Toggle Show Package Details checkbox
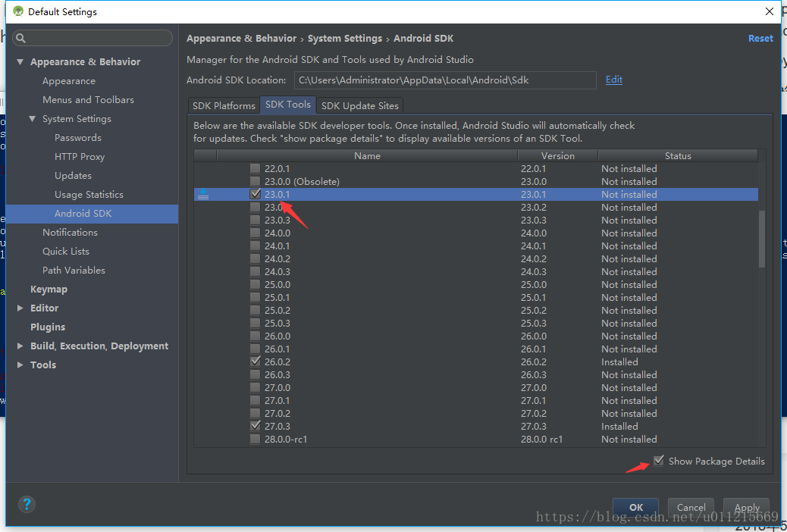The height and width of the screenshot is (532, 787). (659, 460)
